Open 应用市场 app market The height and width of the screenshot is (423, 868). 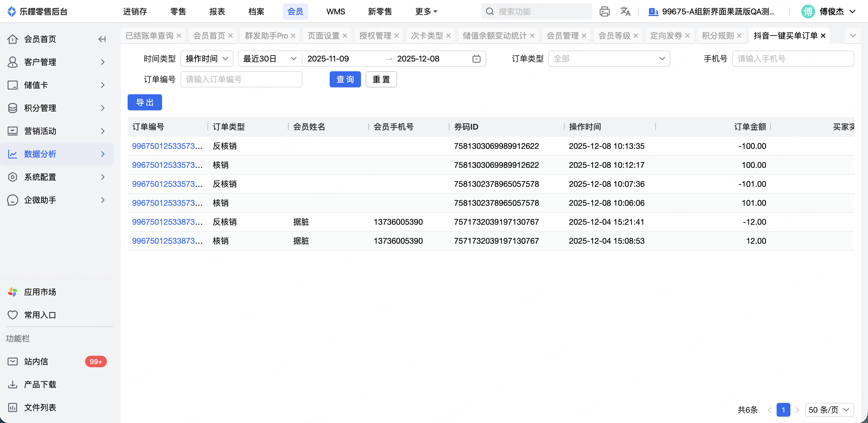coord(40,292)
